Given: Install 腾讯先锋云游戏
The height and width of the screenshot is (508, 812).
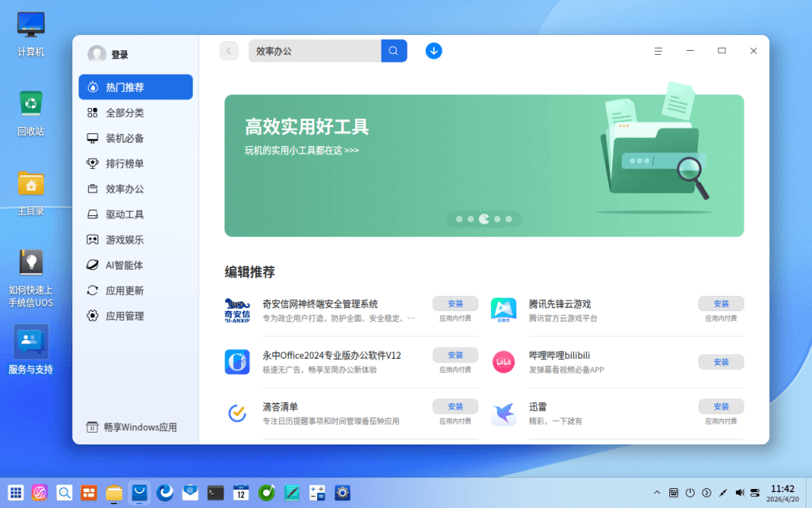Looking at the screenshot, I should point(721,304).
